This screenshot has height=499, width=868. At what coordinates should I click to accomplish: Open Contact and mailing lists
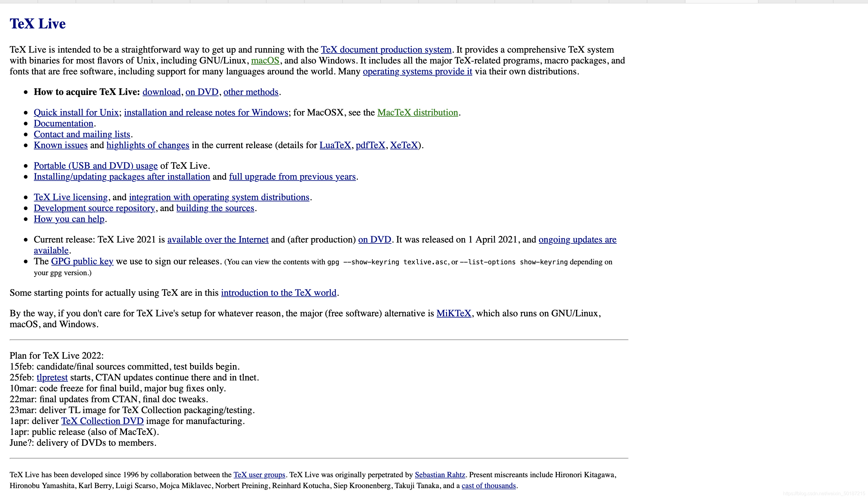point(82,134)
